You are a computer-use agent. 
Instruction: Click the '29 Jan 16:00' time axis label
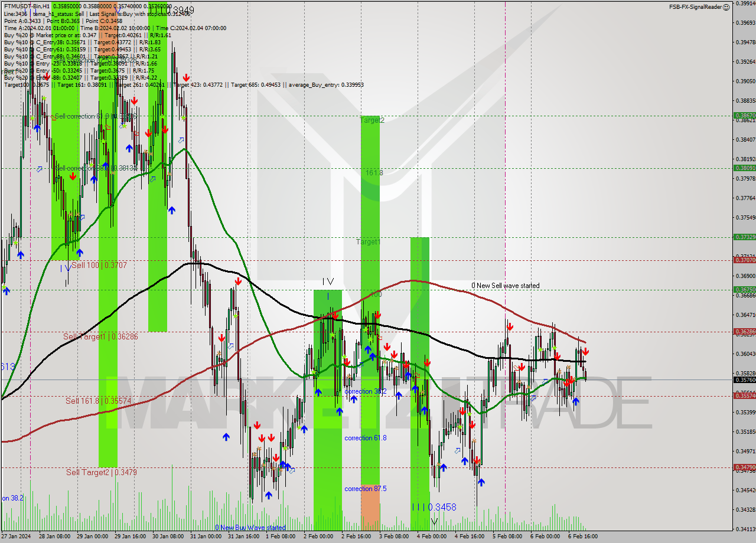coord(130,537)
